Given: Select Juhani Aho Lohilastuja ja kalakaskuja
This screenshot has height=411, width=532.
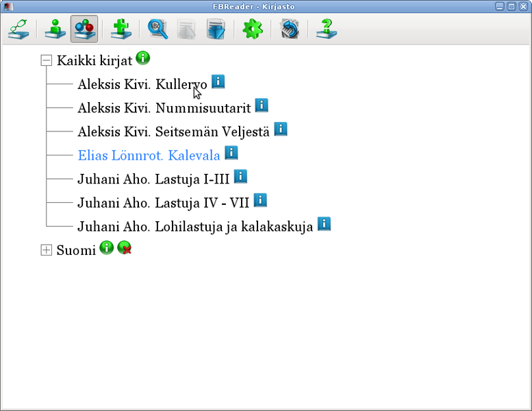Looking at the screenshot, I should click(195, 227).
